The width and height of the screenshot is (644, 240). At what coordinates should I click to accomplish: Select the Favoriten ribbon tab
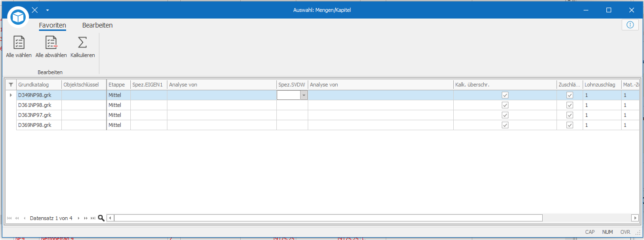pos(52,25)
